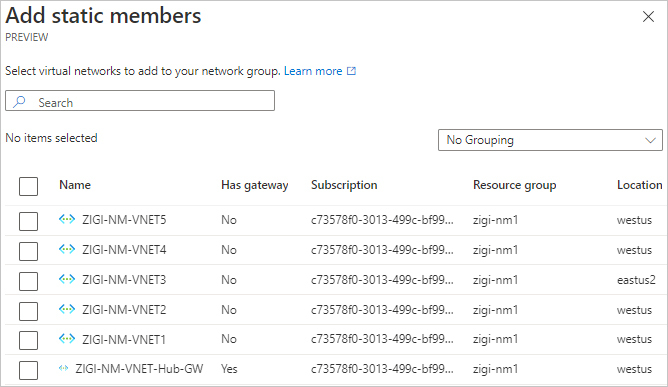
Task: Click the external link icon beside Learn more
Action: point(351,71)
